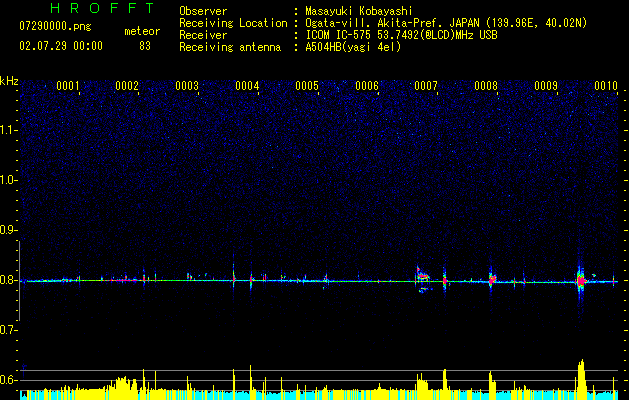The image size is (629, 400).
Task: Select the meteor count value 83
Action: (x=145, y=46)
